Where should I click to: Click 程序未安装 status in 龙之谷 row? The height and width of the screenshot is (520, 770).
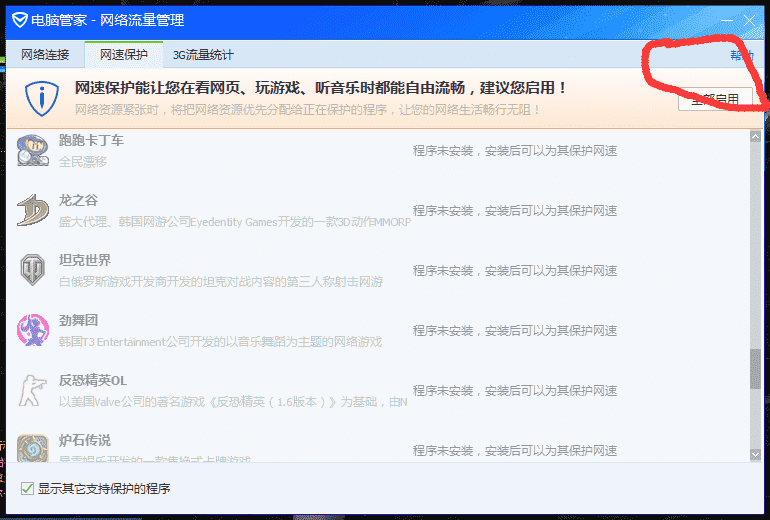[x=515, y=211]
